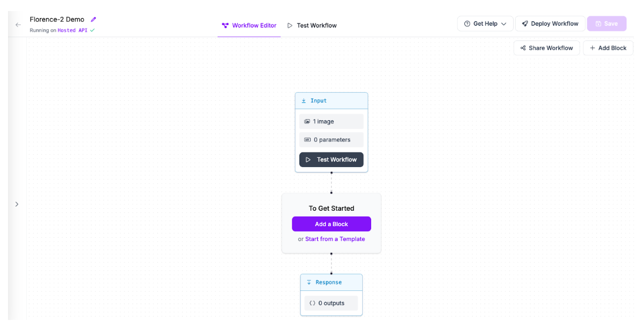Click the parameters icon in Input block
Viewport: 644px width, 331px height.
[x=307, y=140]
